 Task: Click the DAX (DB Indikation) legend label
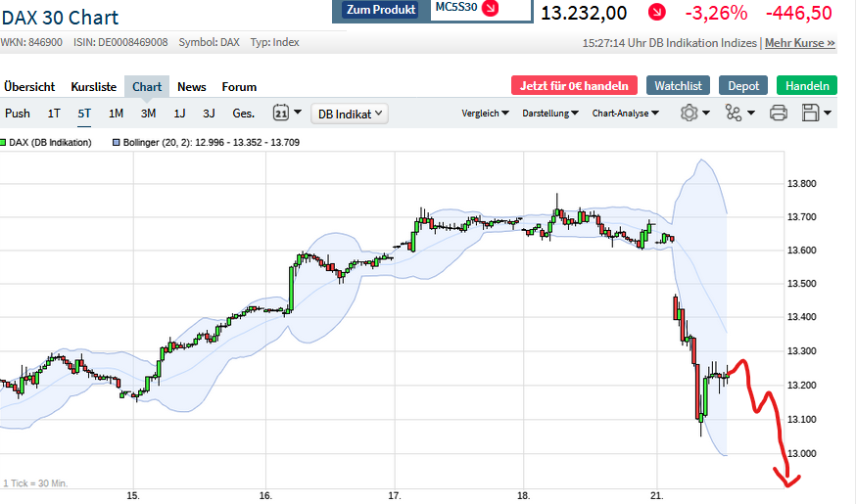50,143
